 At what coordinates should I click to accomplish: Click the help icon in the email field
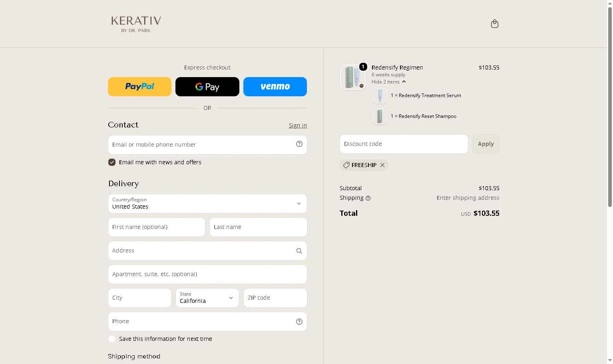tap(299, 144)
